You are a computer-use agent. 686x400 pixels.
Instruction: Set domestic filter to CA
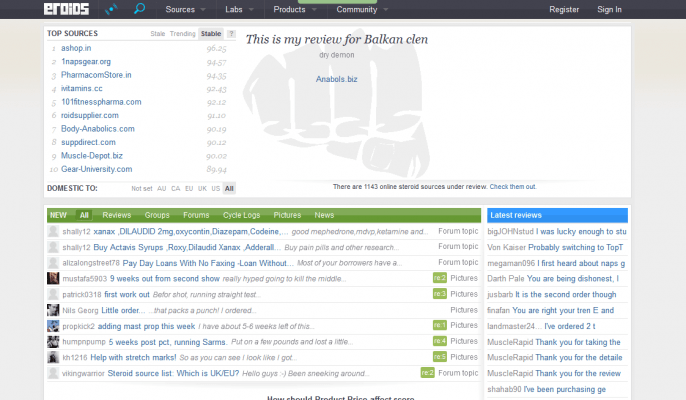point(175,189)
